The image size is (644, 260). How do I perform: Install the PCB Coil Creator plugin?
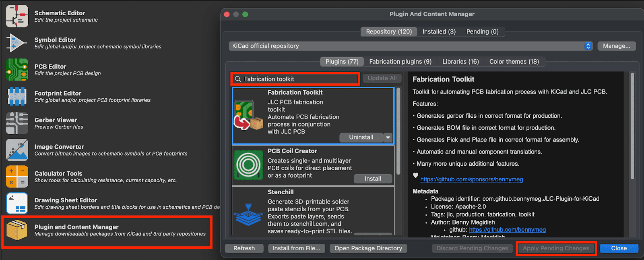[x=373, y=179]
